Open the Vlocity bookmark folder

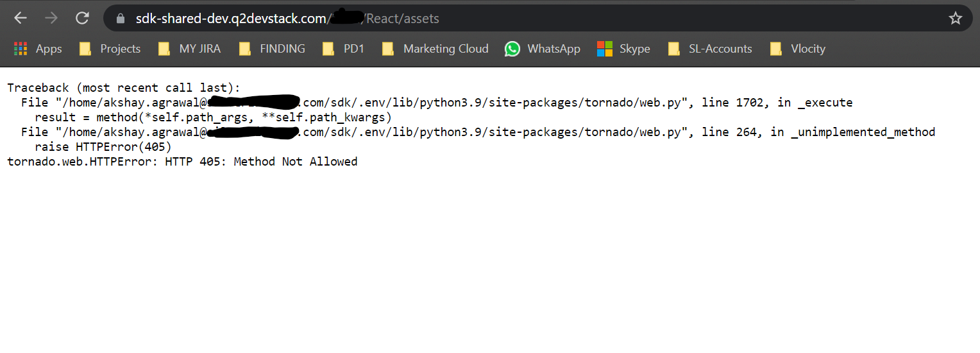tap(797, 49)
